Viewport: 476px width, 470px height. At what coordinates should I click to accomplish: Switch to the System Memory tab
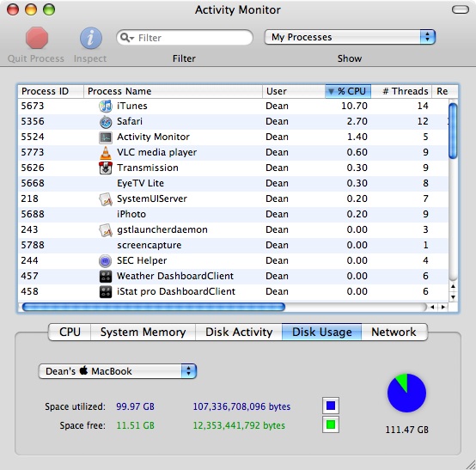pyautogui.click(x=143, y=332)
